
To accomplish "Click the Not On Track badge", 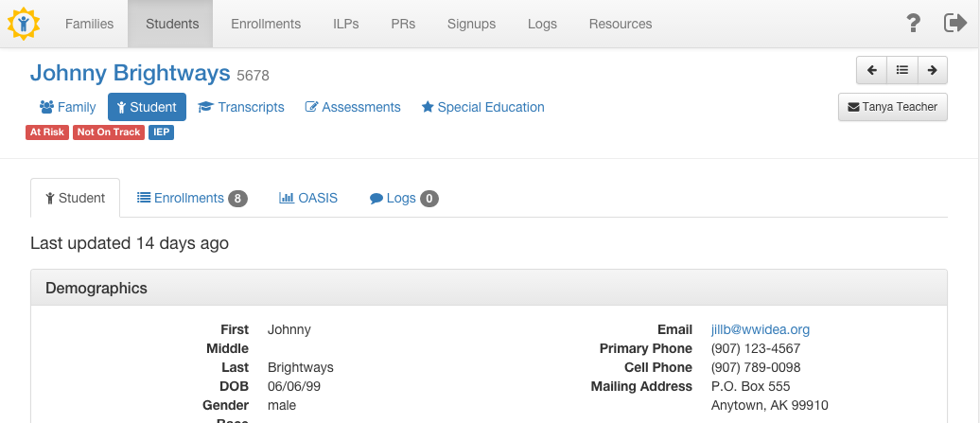I will (109, 132).
